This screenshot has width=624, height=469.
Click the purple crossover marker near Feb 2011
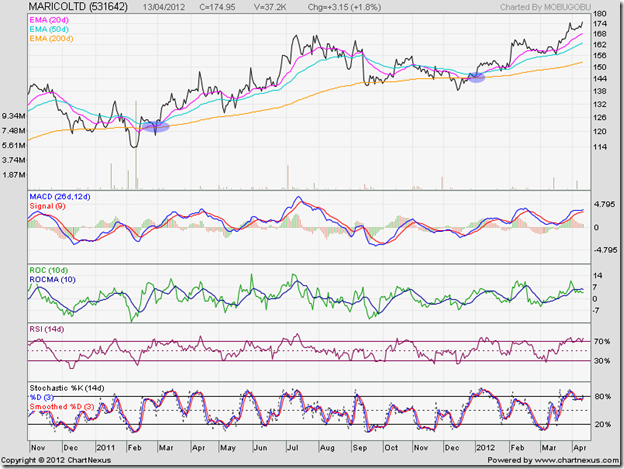coord(156,126)
